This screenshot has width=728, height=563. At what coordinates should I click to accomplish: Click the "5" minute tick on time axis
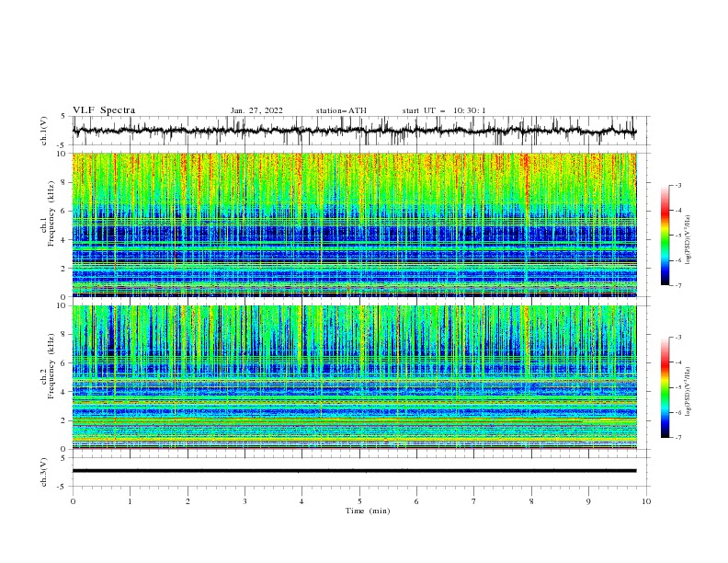pyautogui.click(x=359, y=501)
